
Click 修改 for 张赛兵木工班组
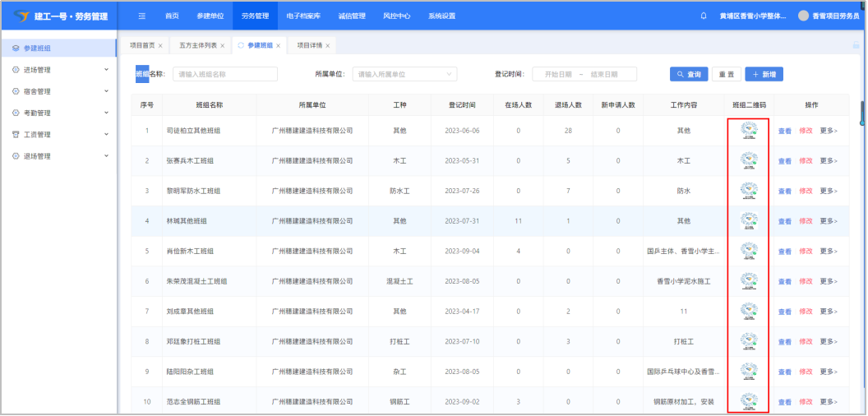(806, 161)
